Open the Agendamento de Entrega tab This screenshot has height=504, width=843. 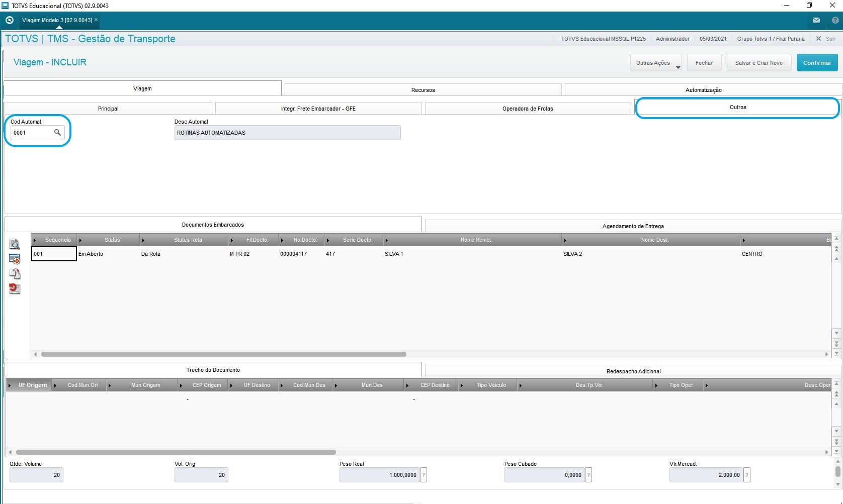pyautogui.click(x=633, y=226)
